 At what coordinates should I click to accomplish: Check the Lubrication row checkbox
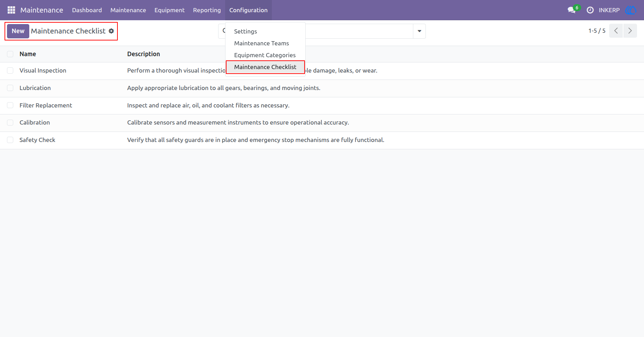(10, 88)
